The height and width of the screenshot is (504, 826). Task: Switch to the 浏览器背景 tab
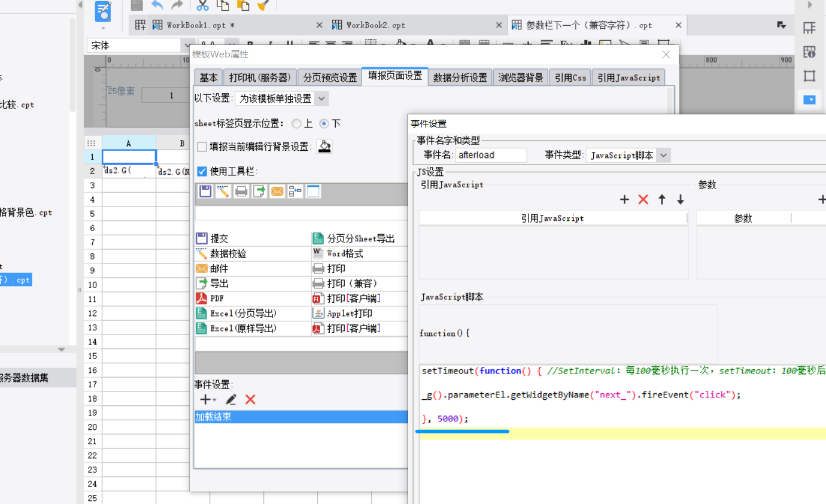(521, 77)
